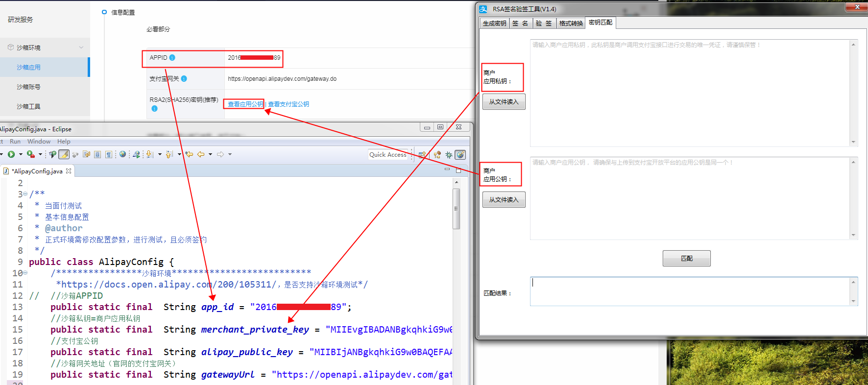Viewport: 868px width, 385px height.
Task: Click Open Perspective icon
Action: click(422, 155)
